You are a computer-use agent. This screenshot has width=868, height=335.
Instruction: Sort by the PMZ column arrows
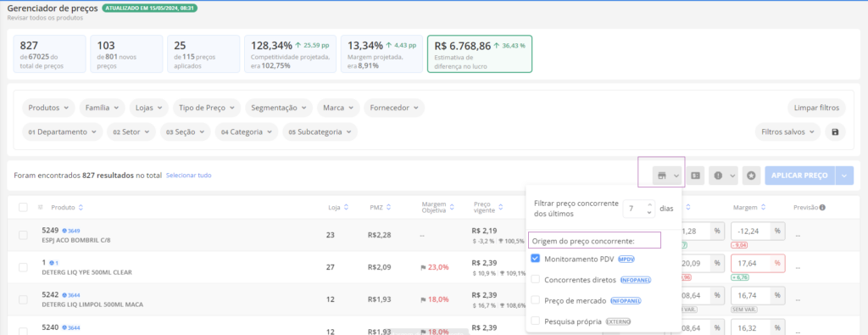tap(388, 208)
